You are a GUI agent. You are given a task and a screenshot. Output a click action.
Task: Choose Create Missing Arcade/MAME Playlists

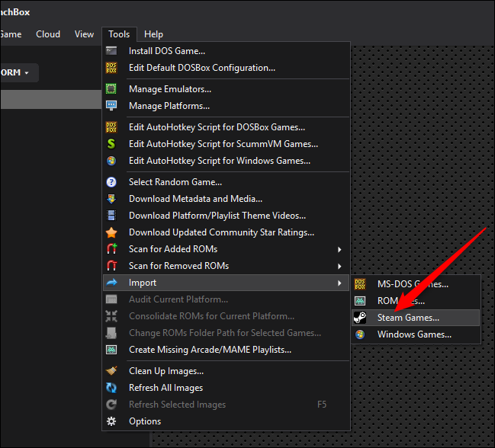coord(210,350)
